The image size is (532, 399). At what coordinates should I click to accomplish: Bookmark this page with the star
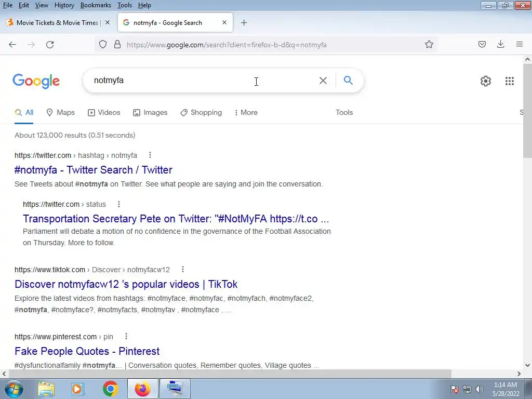pos(429,45)
